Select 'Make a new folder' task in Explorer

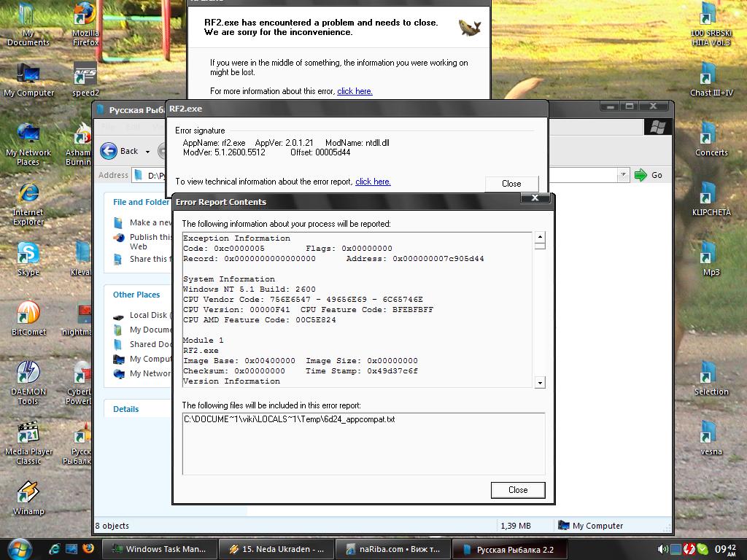click(143, 222)
